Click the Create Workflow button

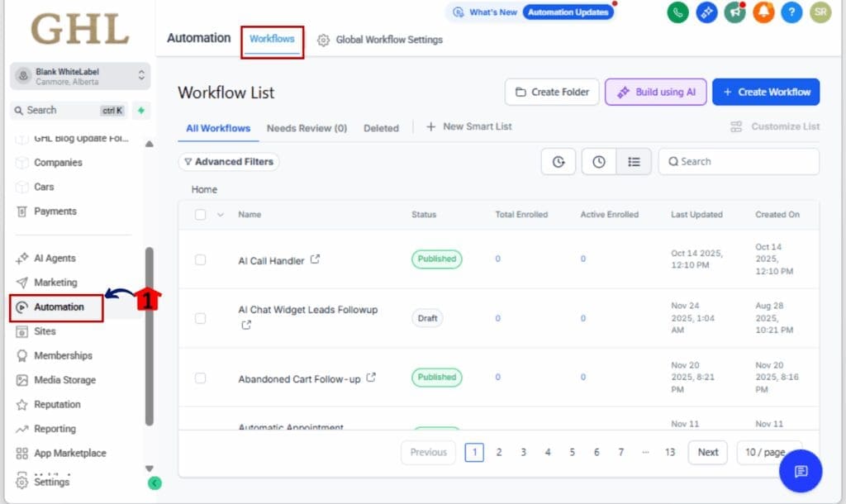766,93
